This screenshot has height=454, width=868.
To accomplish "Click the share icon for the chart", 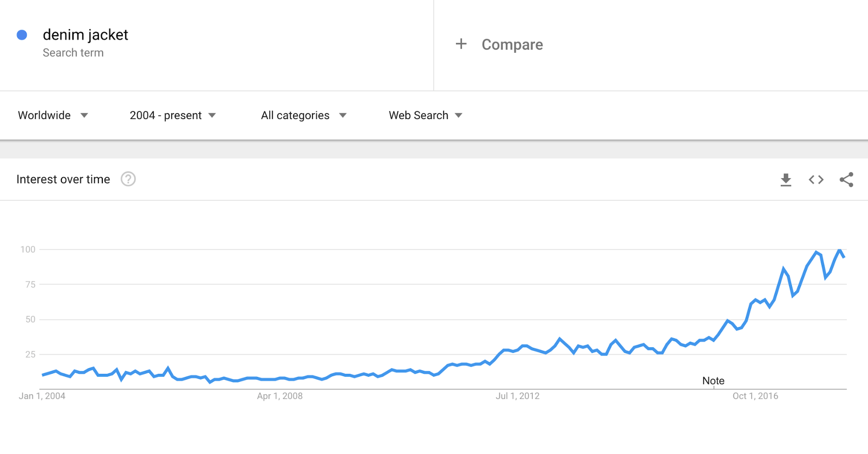I will coord(846,180).
